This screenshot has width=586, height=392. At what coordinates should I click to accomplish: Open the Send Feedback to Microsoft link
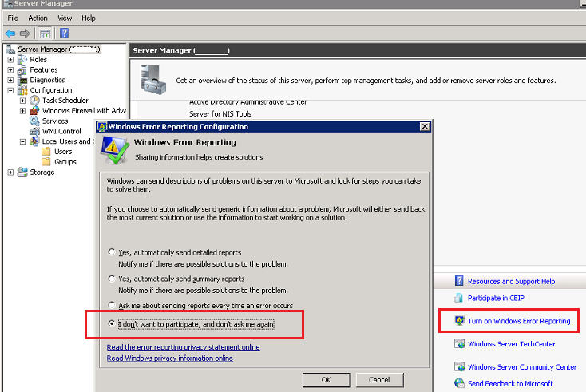[510, 384]
